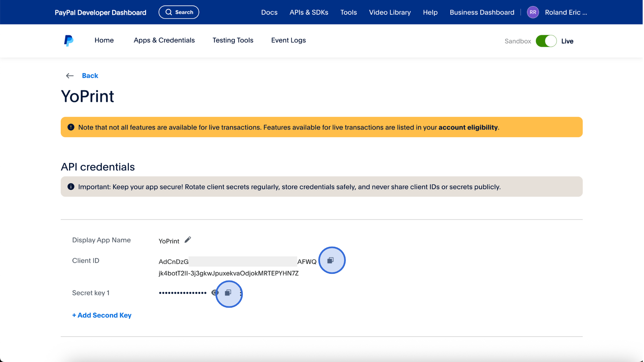The image size is (644, 362).
Task: Click the API credentials heading
Action: [98, 167]
